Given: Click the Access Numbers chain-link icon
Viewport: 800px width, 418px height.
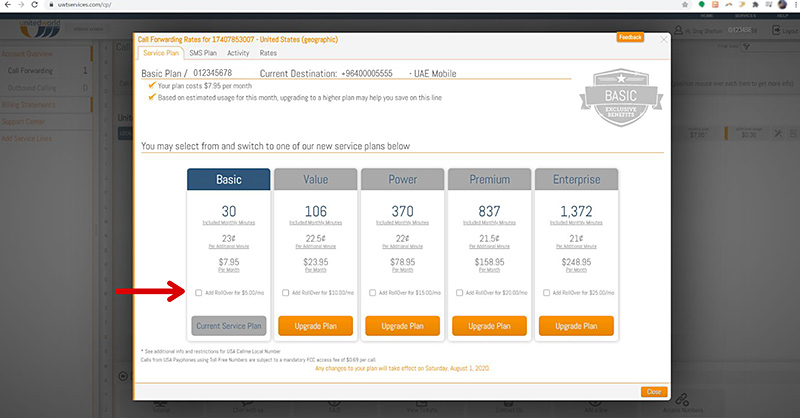Looking at the screenshot, I should (x=682, y=399).
